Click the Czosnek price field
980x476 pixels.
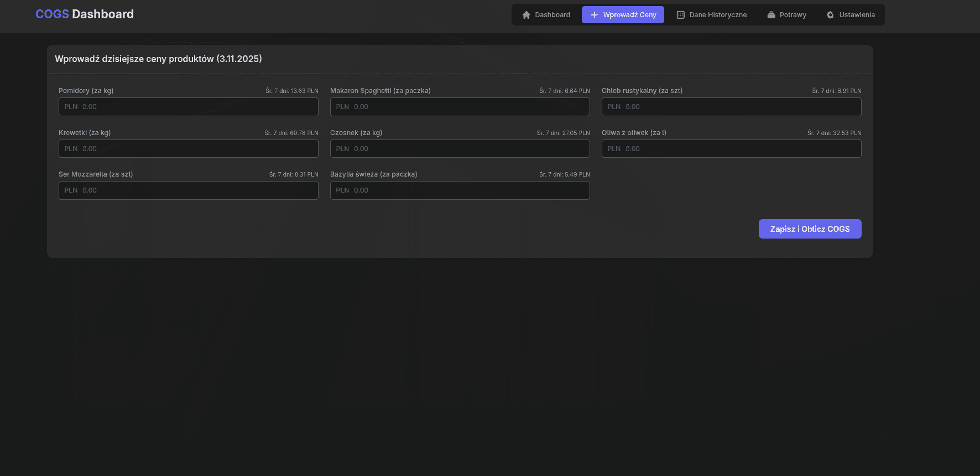460,149
